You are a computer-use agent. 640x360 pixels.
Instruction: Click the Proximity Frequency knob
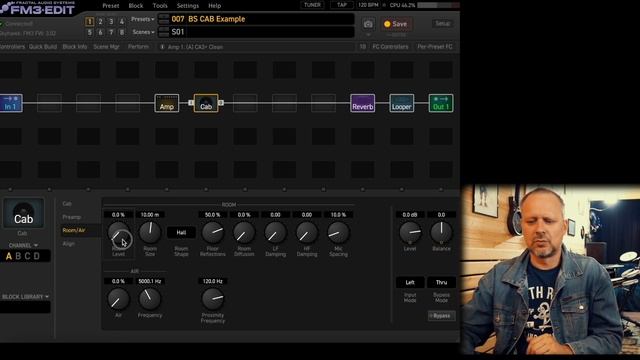(x=213, y=299)
